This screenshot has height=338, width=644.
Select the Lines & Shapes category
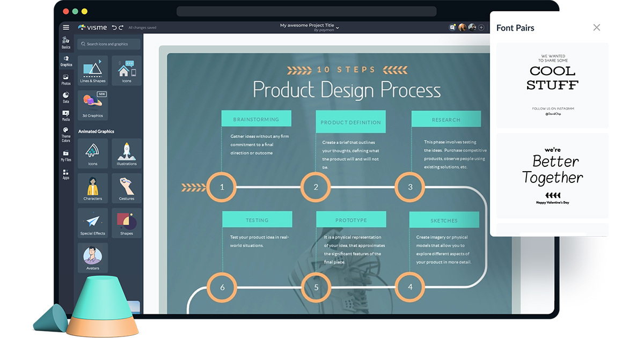tap(92, 70)
